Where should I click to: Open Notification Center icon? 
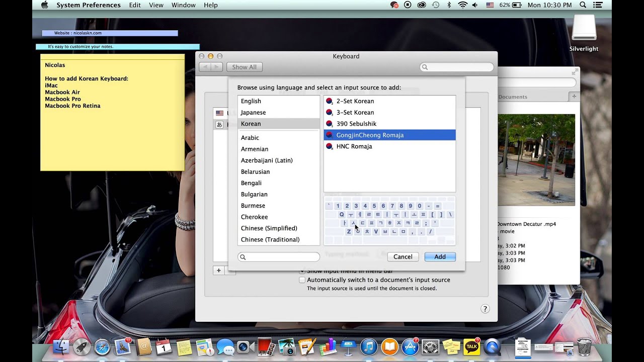(x=598, y=5)
